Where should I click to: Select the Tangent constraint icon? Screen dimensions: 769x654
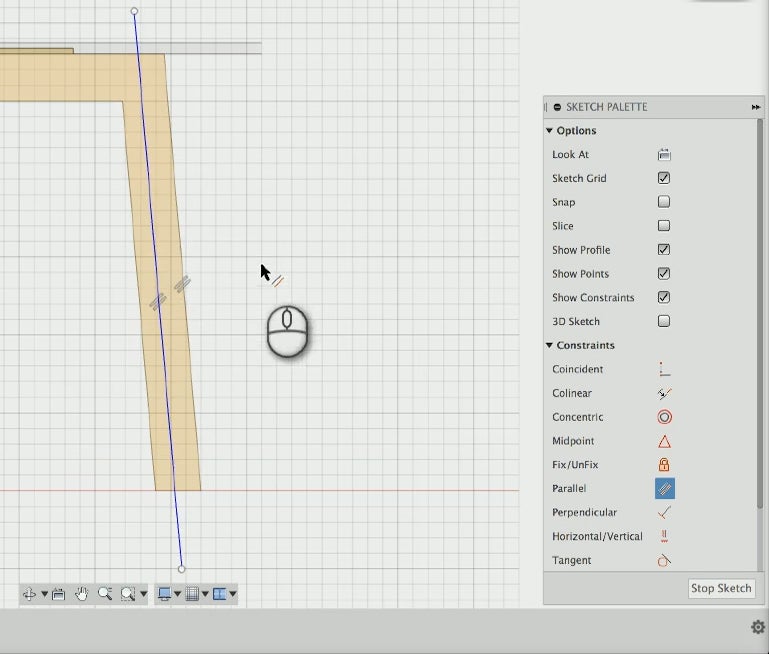664,560
